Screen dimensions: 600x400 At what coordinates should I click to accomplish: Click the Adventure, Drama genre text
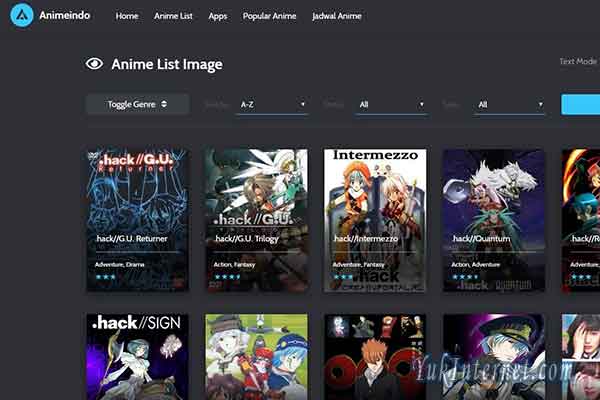click(119, 264)
